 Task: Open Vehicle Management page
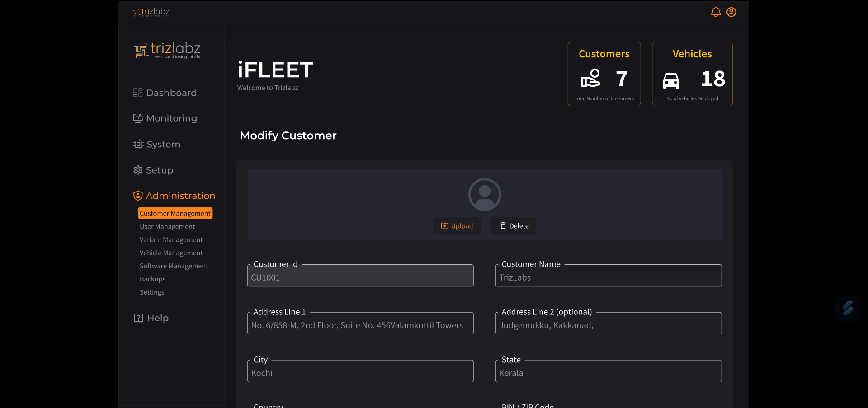(x=171, y=253)
